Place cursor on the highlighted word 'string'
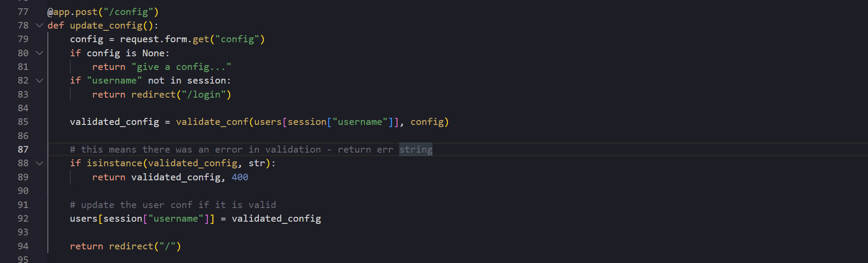868x263 pixels. 416,150
